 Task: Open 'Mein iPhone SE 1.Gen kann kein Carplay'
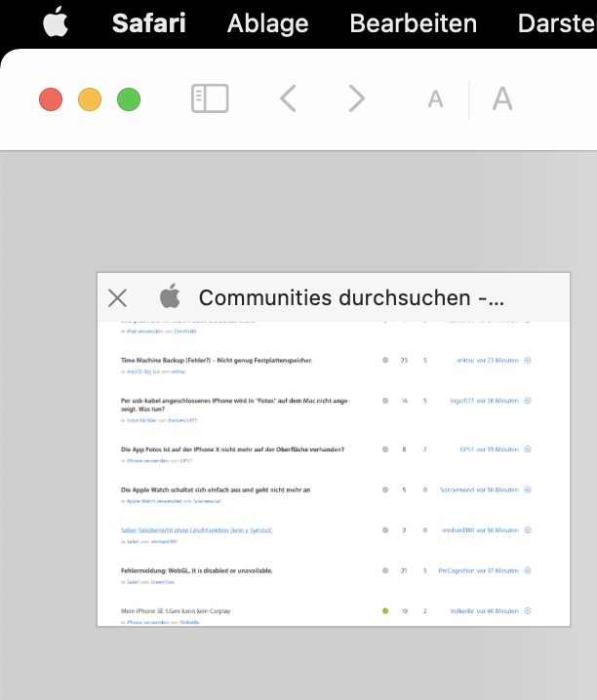pos(176,611)
